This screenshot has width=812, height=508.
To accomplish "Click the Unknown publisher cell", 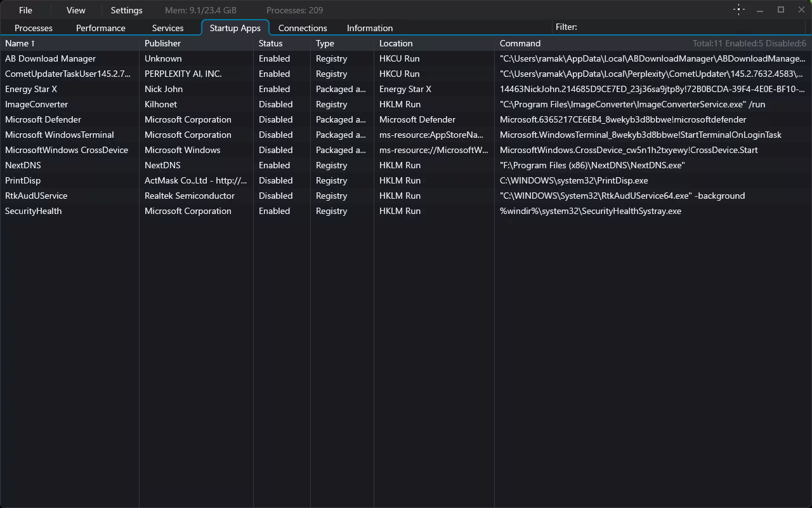I will coord(163,58).
